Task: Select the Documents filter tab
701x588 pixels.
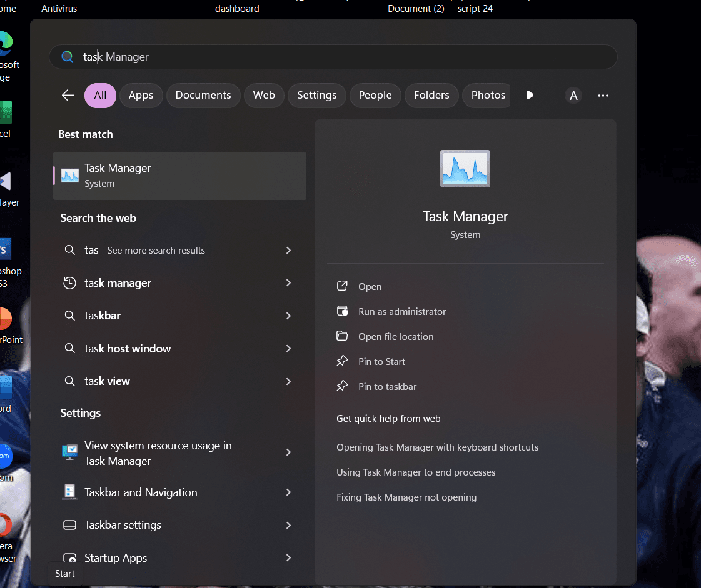Action: pos(203,96)
